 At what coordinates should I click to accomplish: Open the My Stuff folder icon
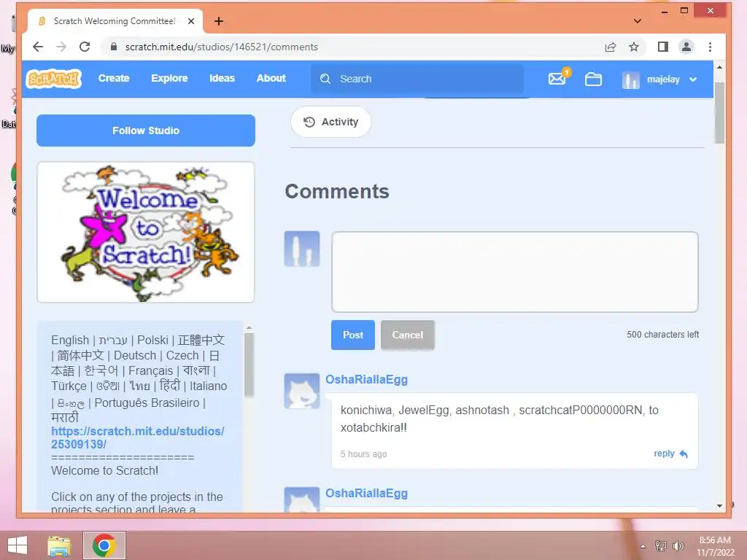[x=593, y=79]
